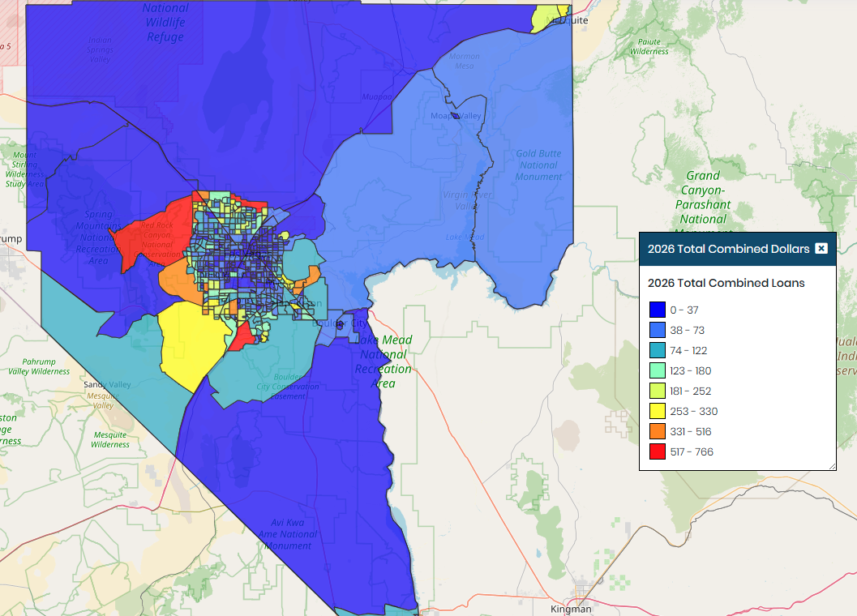857x616 pixels.
Task: Click the Pahrump Valley Wilderness label
Action: point(39,366)
